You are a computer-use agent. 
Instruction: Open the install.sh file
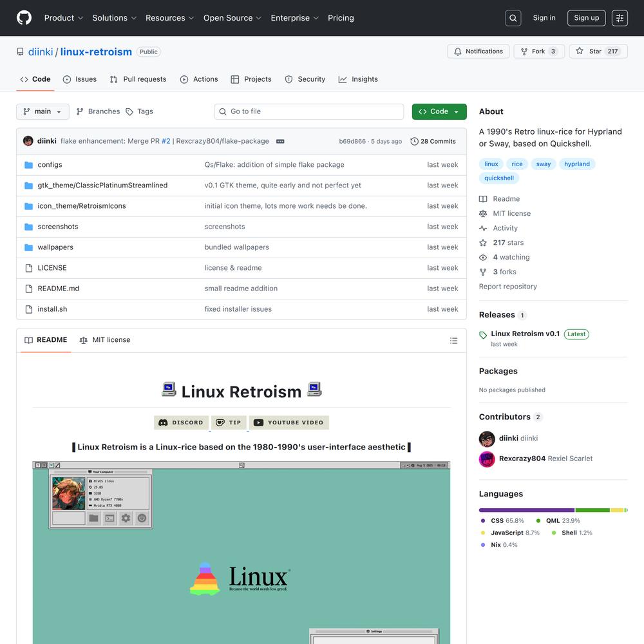(x=52, y=309)
